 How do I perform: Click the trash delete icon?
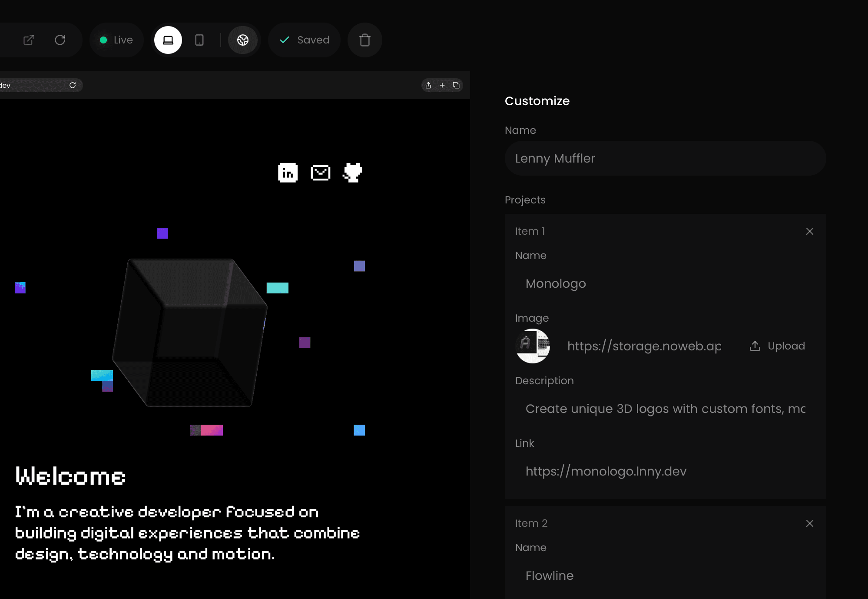(x=365, y=40)
